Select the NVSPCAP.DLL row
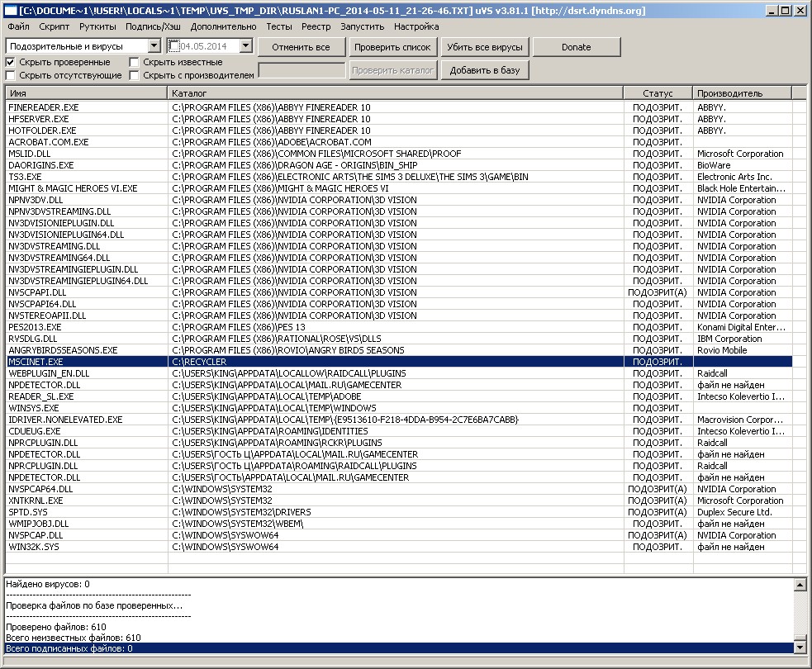 tap(399, 535)
